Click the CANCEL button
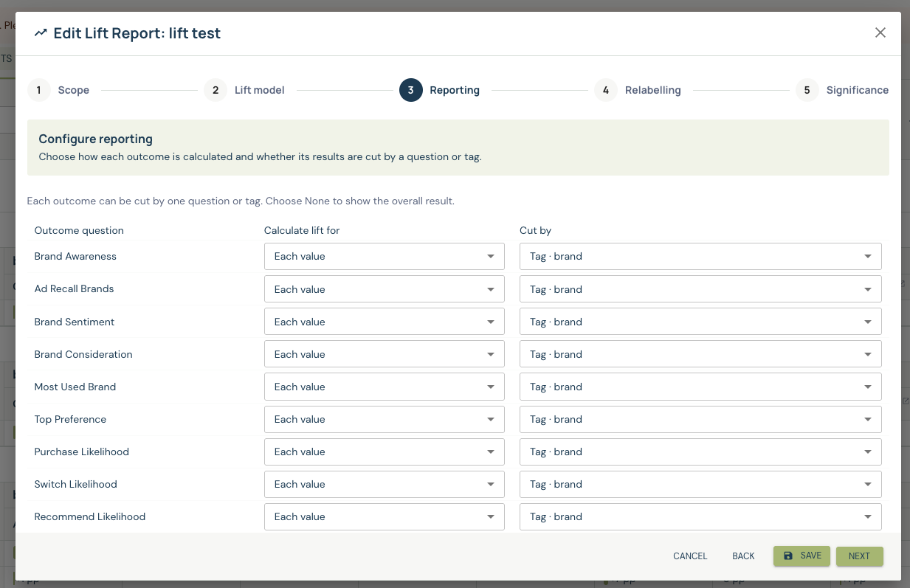The width and height of the screenshot is (910, 588). pyautogui.click(x=690, y=556)
